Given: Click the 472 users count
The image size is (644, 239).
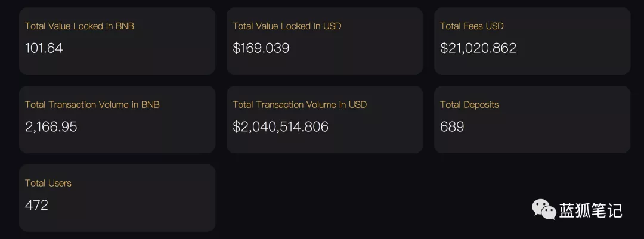Looking at the screenshot, I should point(36,205).
